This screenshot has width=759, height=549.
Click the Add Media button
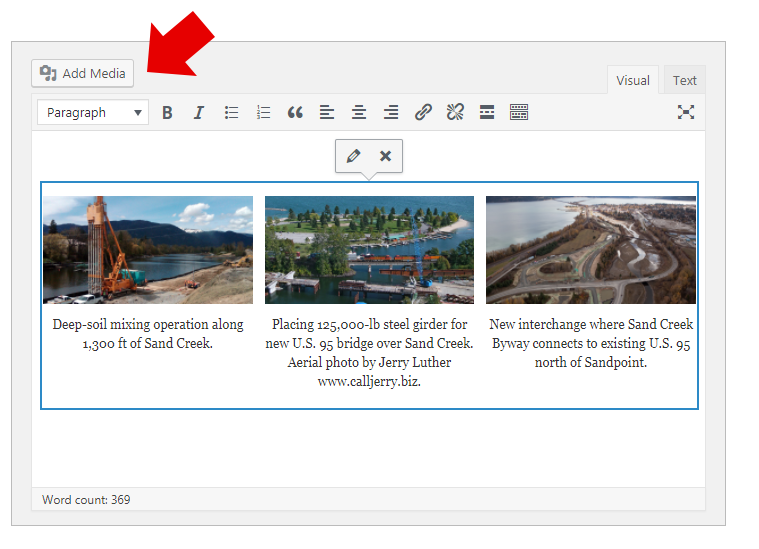[x=82, y=74]
